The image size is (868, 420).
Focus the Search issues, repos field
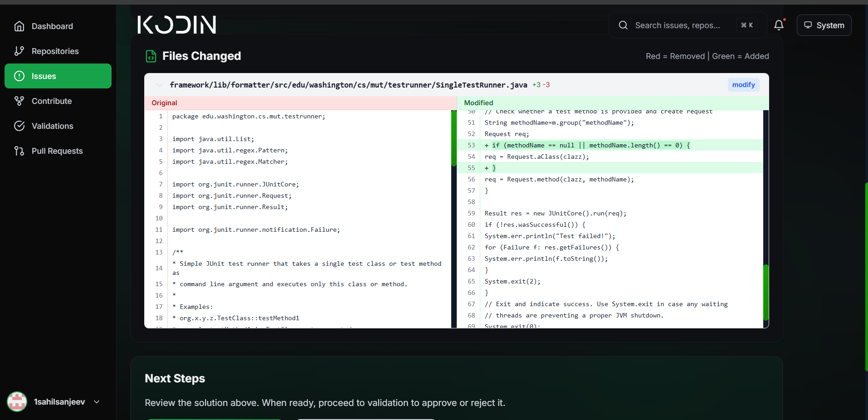tap(688, 25)
